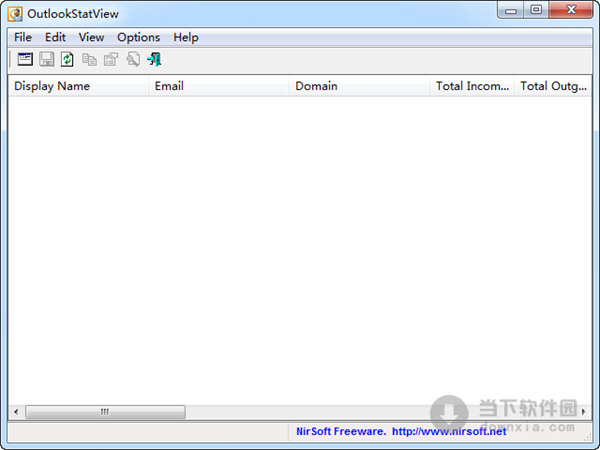Refresh the statistics with the green arrows icon

click(x=67, y=59)
